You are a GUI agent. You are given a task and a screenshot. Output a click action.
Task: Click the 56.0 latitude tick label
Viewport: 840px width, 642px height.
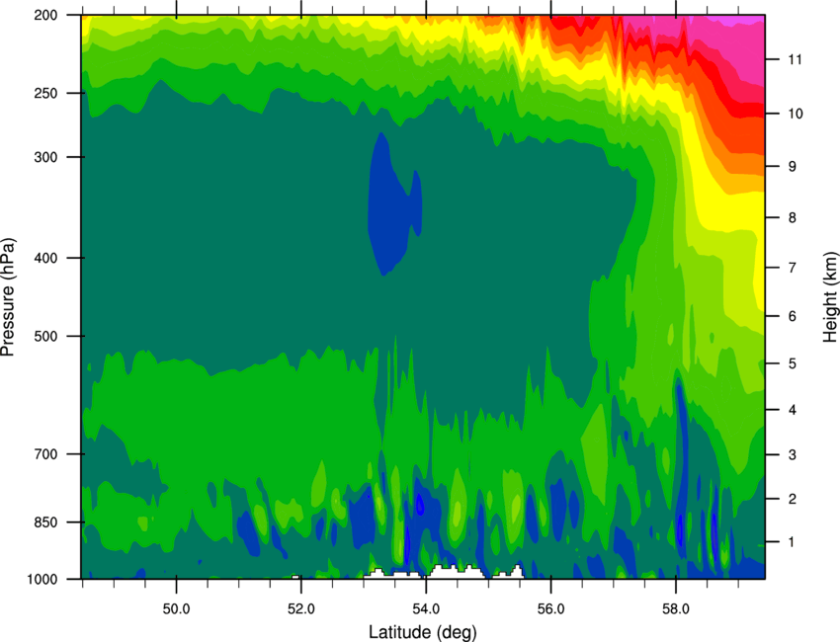click(x=550, y=609)
